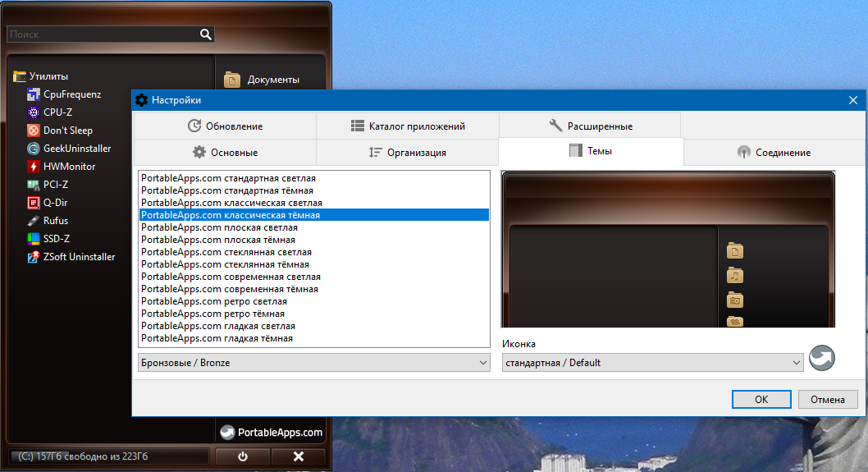Select the стандартная тёмная theme
This screenshot has height=472, width=868.
pos(314,190)
